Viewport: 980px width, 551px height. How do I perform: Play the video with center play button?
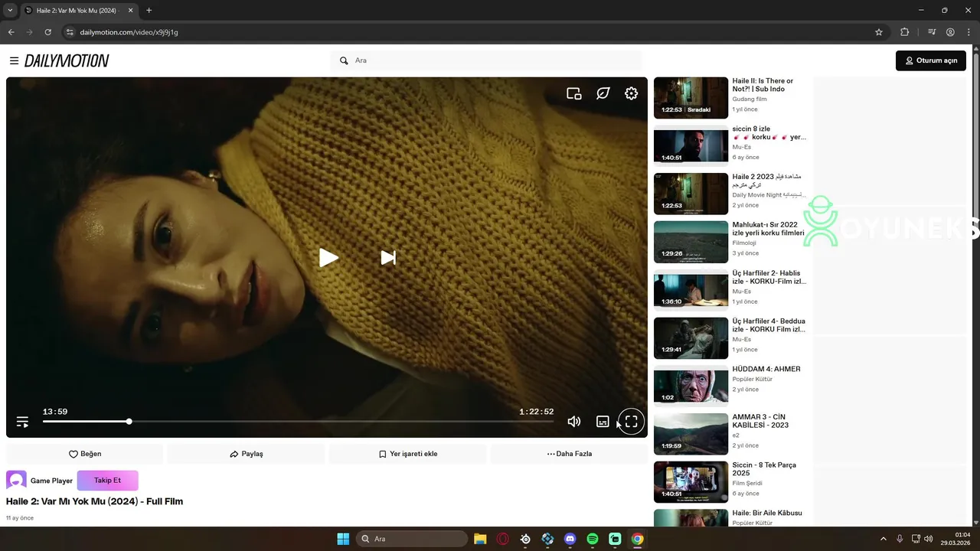coord(328,258)
